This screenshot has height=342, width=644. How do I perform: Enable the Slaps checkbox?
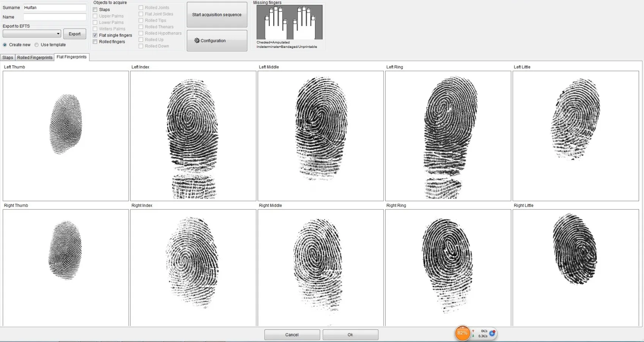95,9
